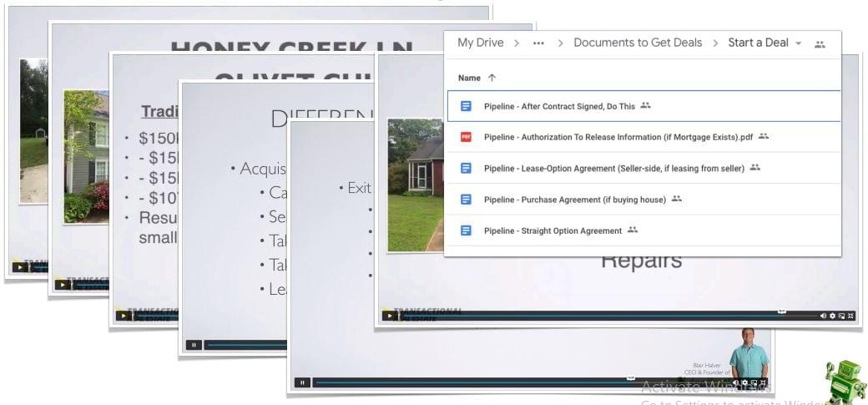Open the Start a Deal folder dropdown arrow
868x405 pixels.
pyautogui.click(x=798, y=43)
